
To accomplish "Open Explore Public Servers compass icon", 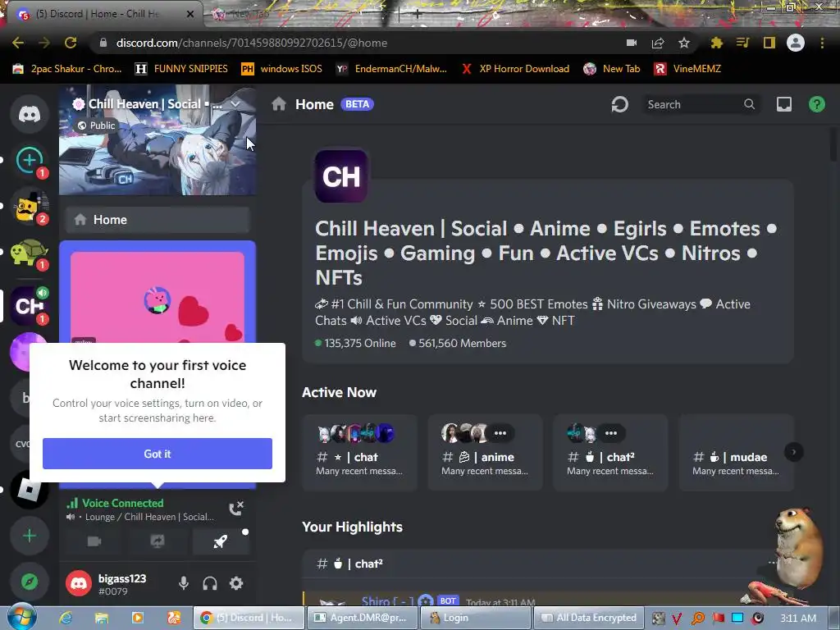I will (30, 582).
